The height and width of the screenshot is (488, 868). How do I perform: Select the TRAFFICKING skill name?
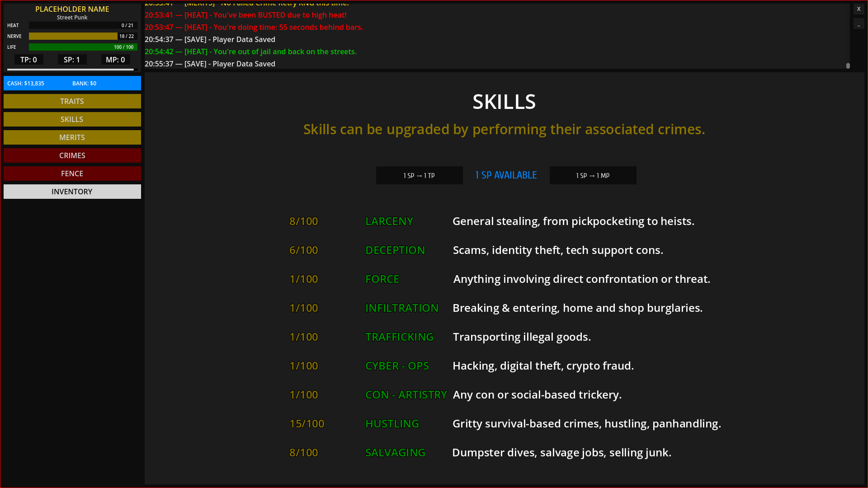[399, 337]
